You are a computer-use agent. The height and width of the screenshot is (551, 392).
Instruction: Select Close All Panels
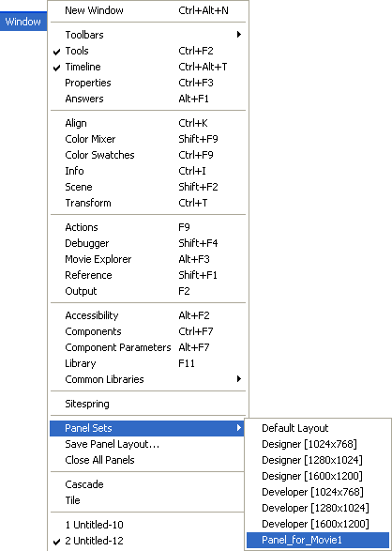pyautogui.click(x=147, y=460)
